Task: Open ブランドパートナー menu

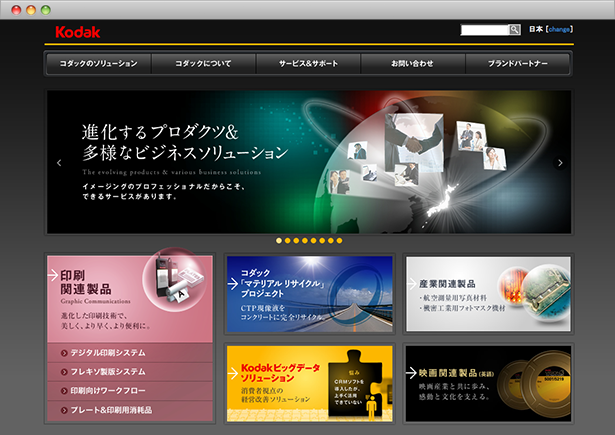Action: (x=518, y=64)
